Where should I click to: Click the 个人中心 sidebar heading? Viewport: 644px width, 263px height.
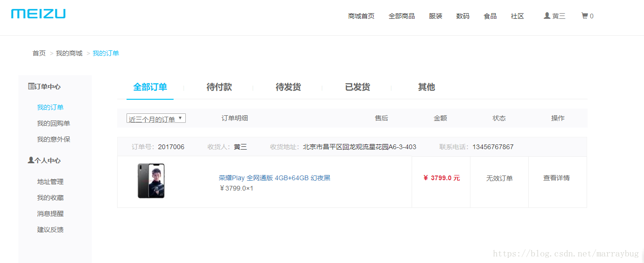[x=48, y=160]
